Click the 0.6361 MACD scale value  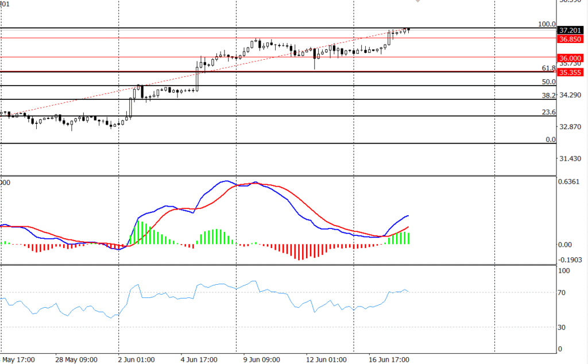571,182
